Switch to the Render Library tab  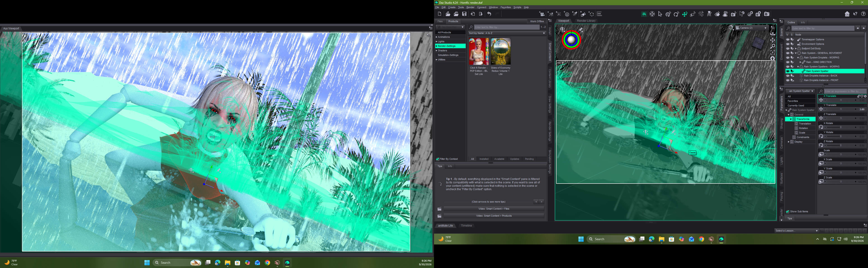(586, 21)
